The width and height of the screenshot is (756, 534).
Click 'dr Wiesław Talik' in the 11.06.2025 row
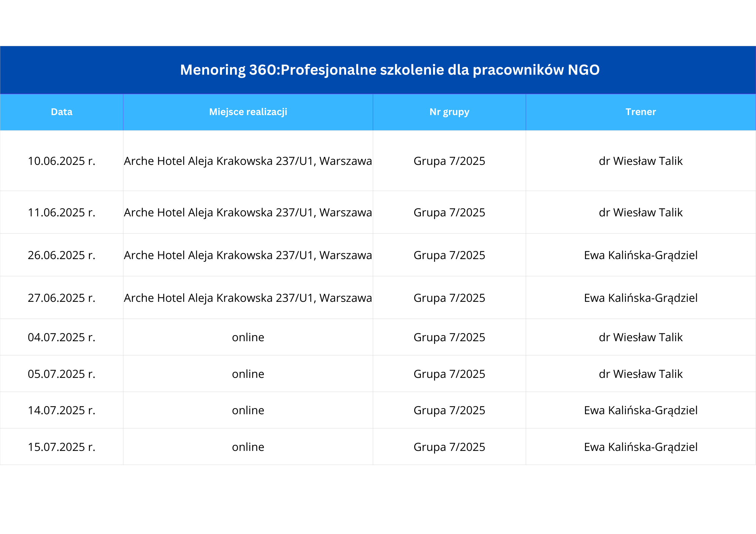click(x=640, y=213)
